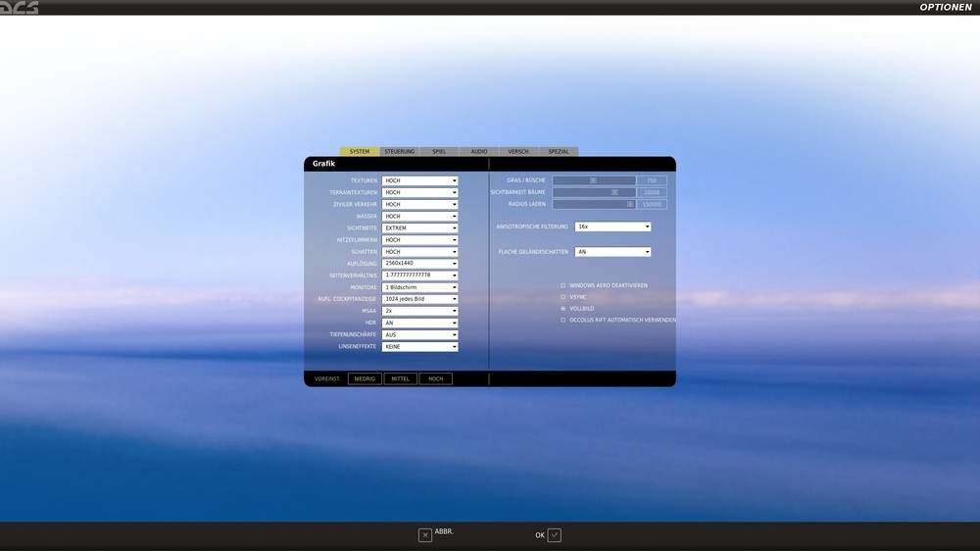Open the TERRAINTEXTUREN dropdown
Screen dimensions: 980x551
tap(420, 192)
